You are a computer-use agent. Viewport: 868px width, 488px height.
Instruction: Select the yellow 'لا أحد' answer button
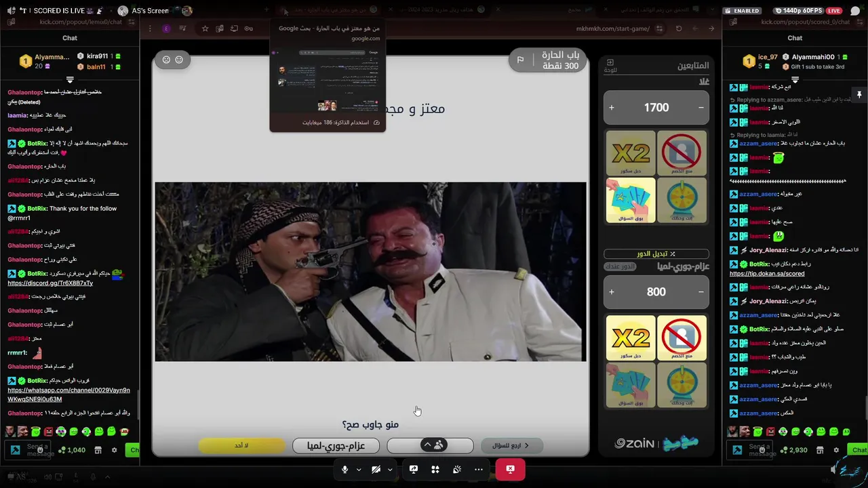[x=241, y=445]
